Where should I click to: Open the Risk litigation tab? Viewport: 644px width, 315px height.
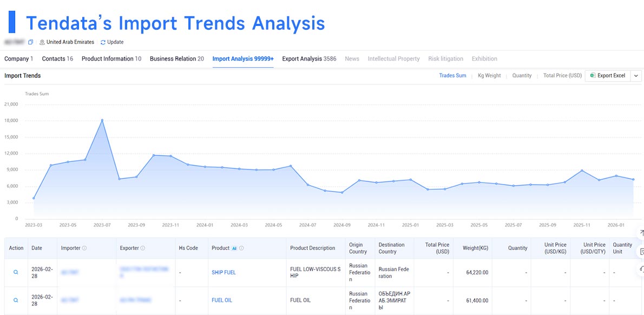[x=445, y=59]
